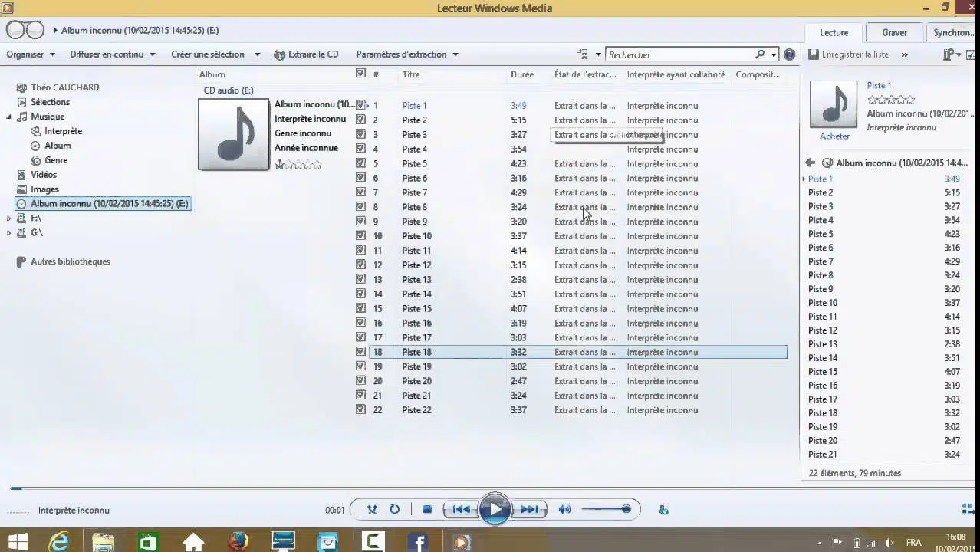Open Facebook app in taskbar
The width and height of the screenshot is (980, 552).
tap(418, 541)
